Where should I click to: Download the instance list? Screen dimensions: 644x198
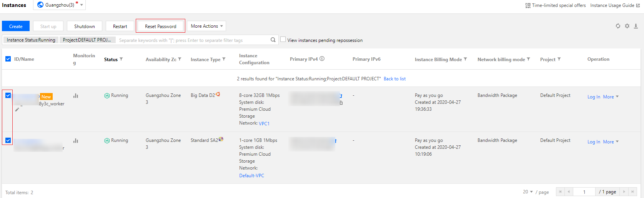[636, 26]
